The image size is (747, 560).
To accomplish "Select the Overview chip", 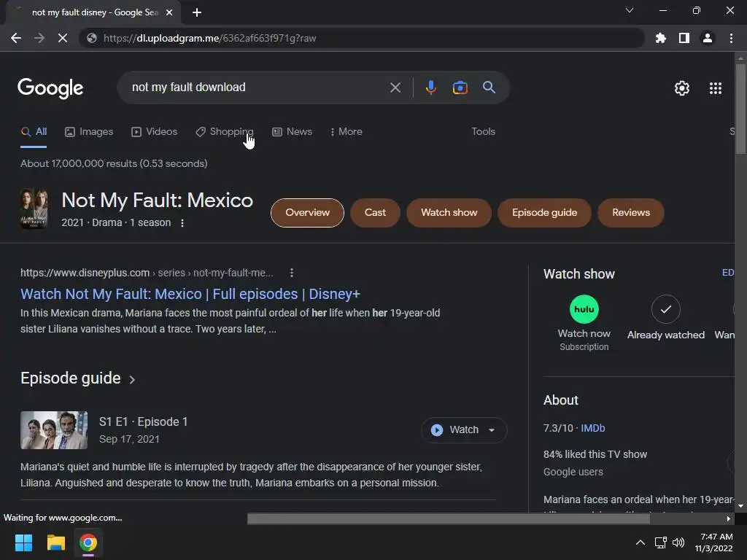I will pyautogui.click(x=307, y=213).
